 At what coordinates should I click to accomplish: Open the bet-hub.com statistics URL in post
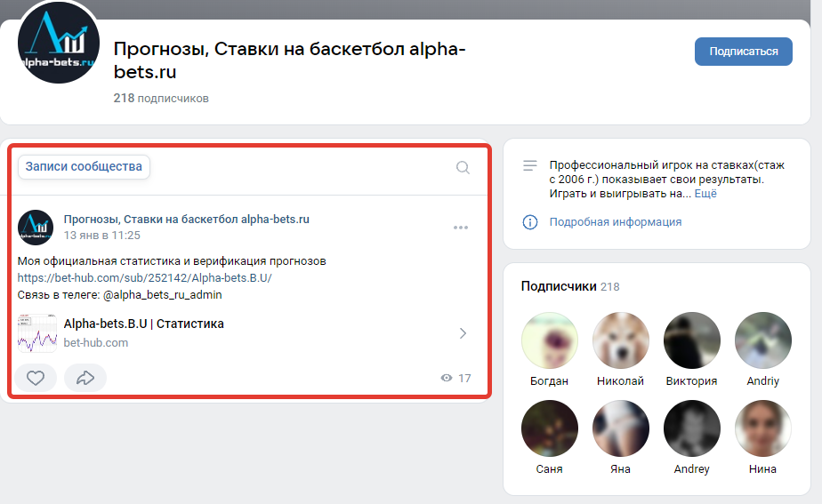[x=144, y=277]
